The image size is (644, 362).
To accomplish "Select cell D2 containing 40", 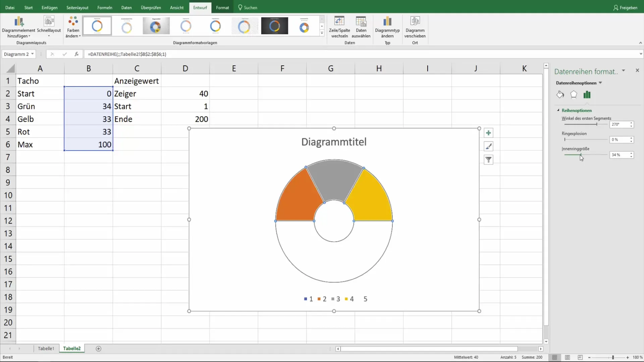I will [x=185, y=94].
